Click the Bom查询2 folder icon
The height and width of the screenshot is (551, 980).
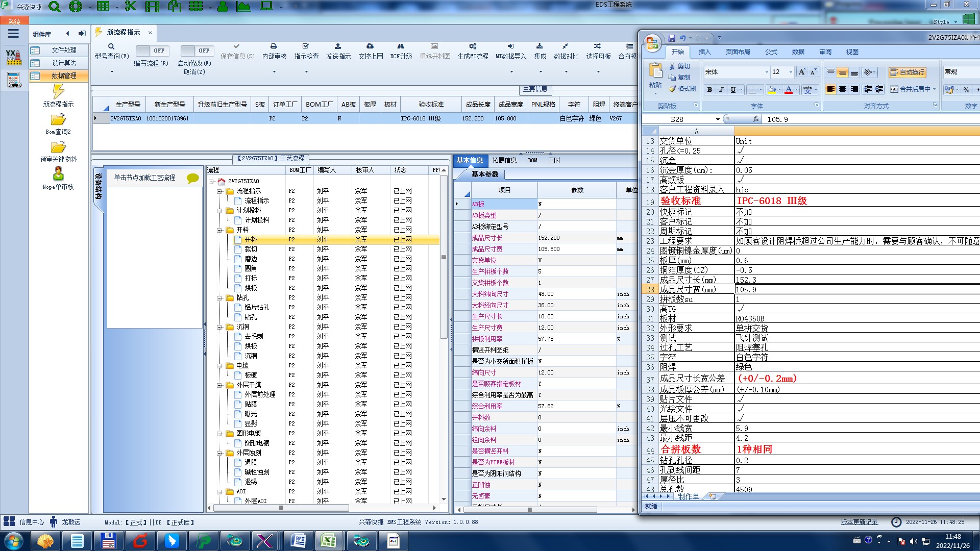[x=58, y=120]
